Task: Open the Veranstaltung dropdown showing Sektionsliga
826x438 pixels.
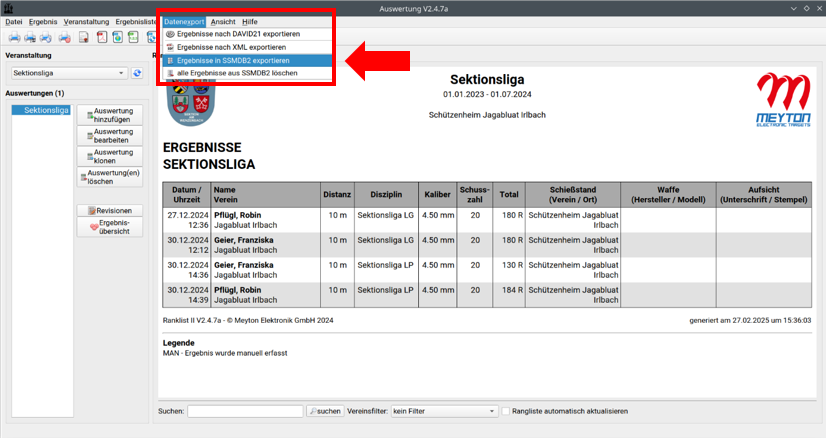Action: [x=69, y=73]
